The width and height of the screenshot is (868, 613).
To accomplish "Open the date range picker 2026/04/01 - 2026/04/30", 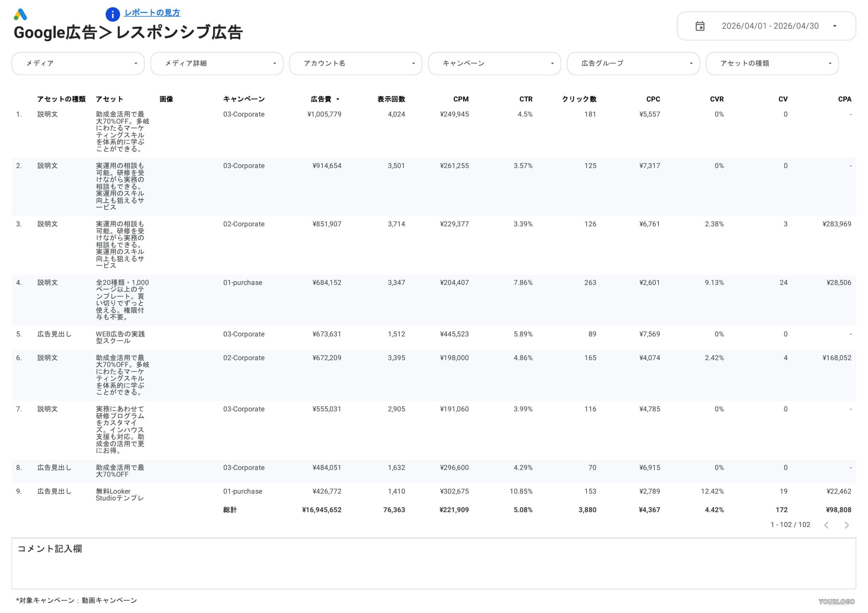I will click(x=766, y=26).
